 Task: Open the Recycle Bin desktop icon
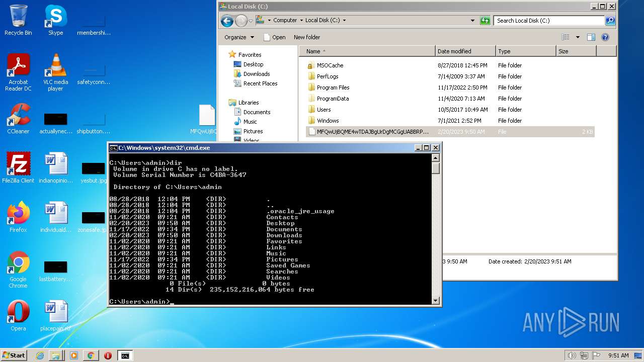(x=18, y=20)
